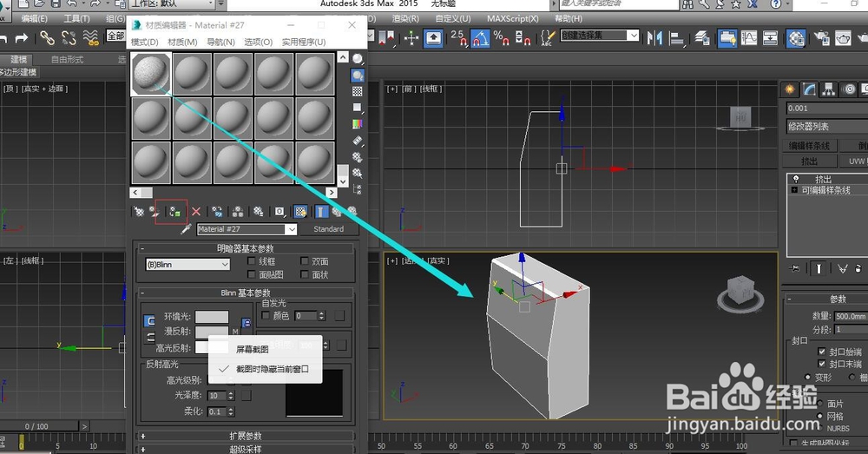The image size is (868, 454).
Task: Toggle Show End Result icon
Action: (x=322, y=212)
